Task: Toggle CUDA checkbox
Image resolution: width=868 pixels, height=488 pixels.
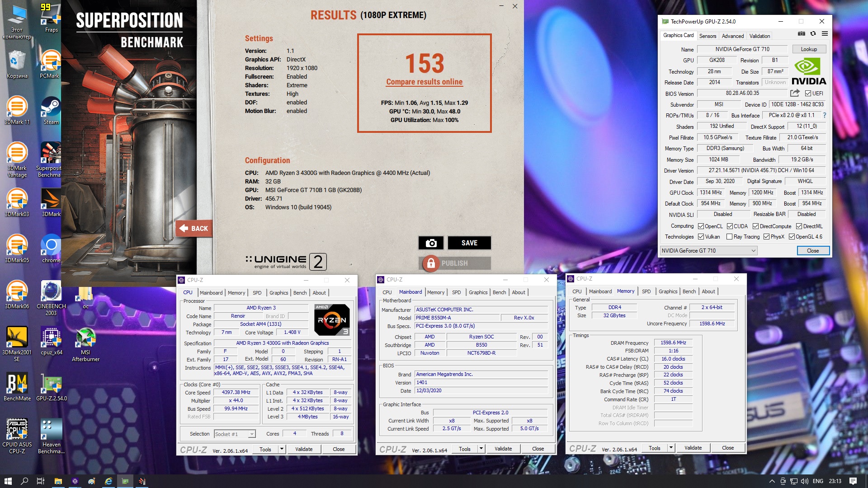Action: [730, 226]
